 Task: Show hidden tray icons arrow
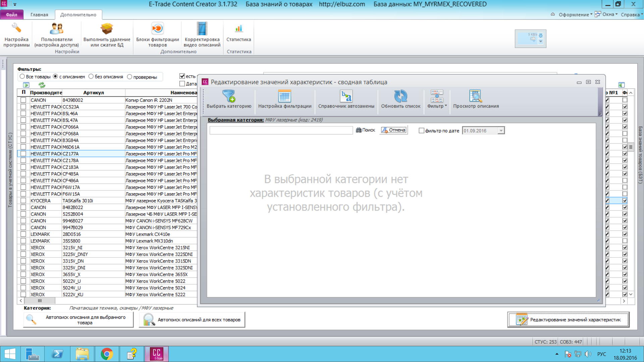point(557,354)
